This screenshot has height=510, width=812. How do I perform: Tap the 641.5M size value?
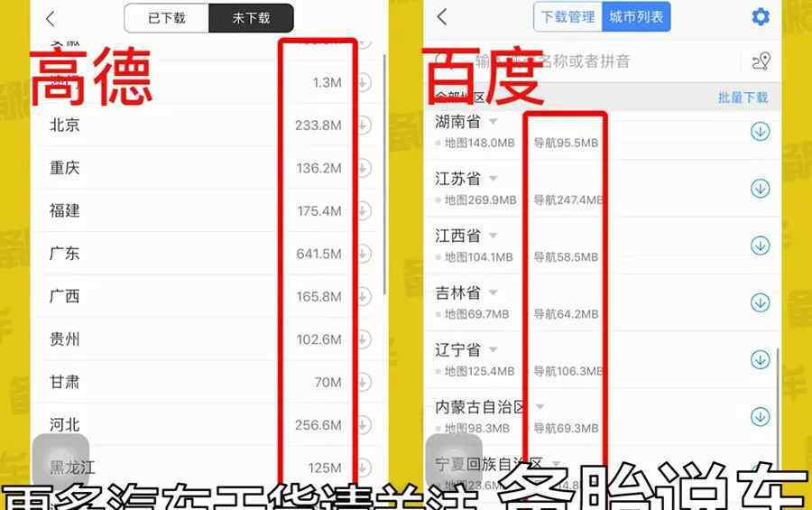tap(319, 254)
